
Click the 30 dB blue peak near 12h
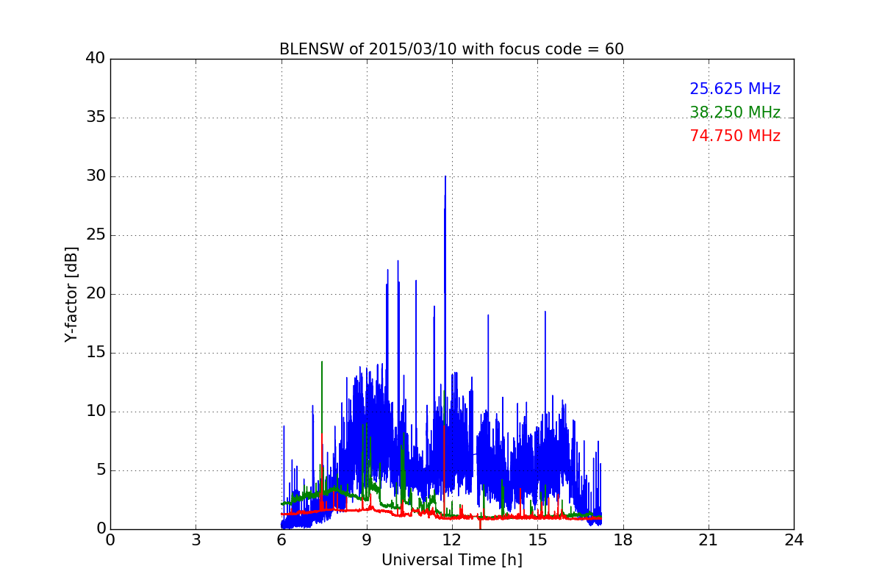(x=445, y=178)
